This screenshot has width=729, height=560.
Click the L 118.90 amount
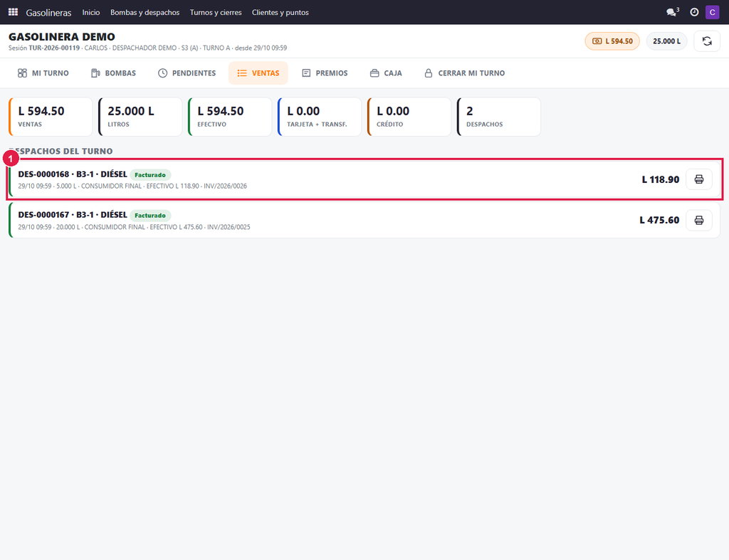click(x=660, y=179)
